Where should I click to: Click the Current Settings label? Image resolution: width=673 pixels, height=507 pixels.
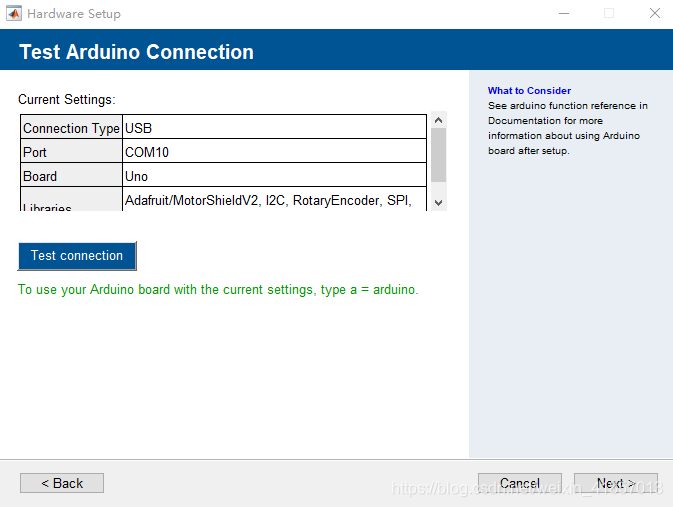67,99
